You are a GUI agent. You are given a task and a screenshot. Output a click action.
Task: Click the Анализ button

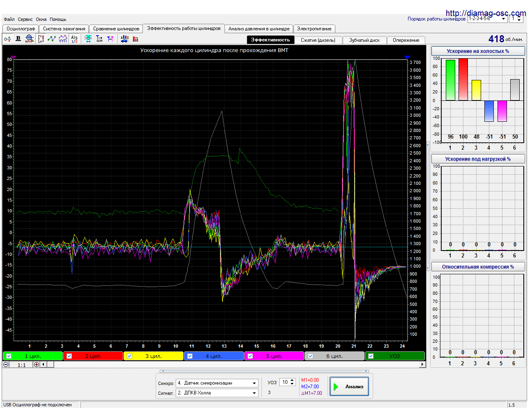tap(349, 387)
